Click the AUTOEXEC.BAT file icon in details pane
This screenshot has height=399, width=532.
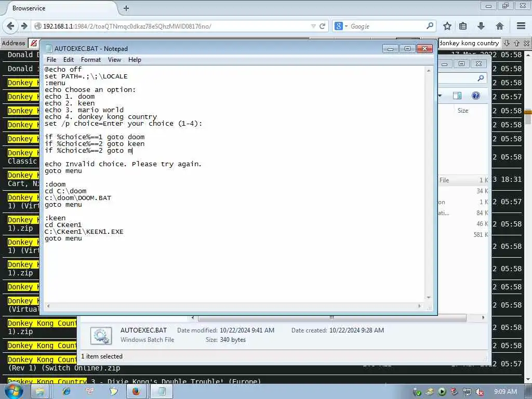pyautogui.click(x=101, y=336)
